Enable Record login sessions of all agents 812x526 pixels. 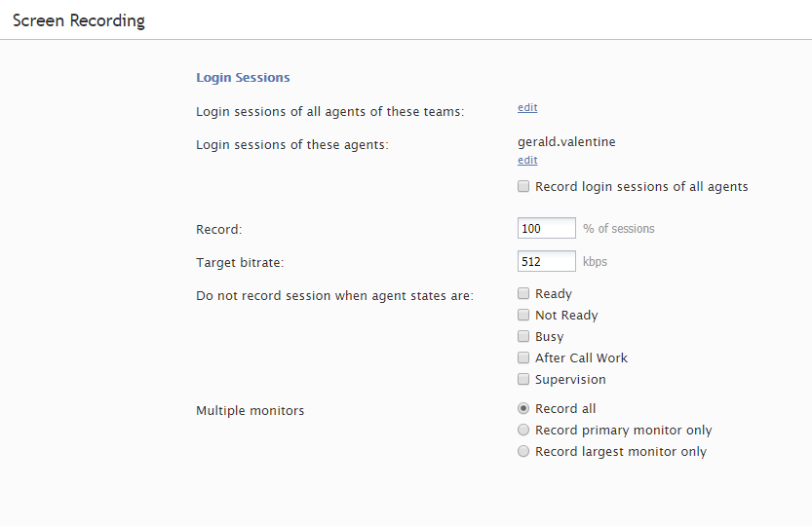(523, 186)
